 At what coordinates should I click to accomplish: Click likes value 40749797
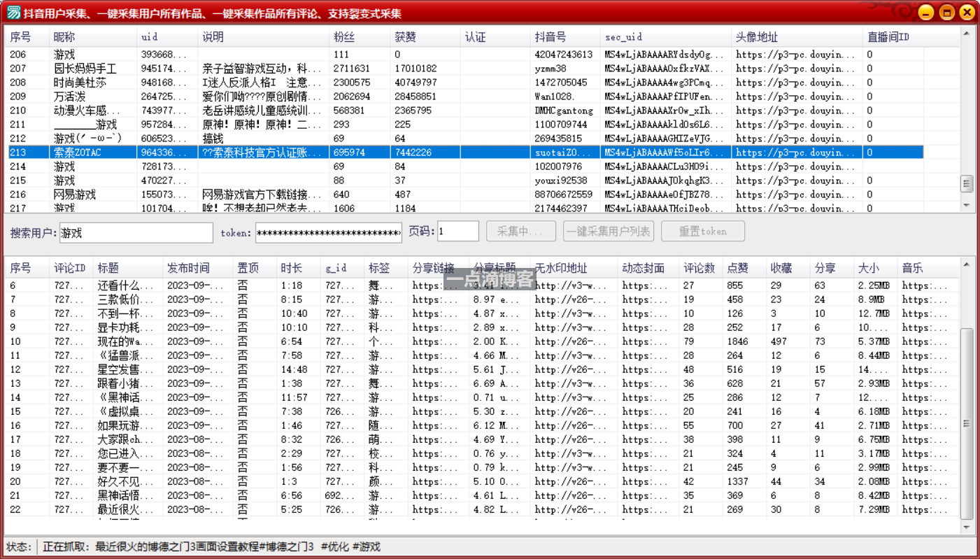(x=416, y=83)
